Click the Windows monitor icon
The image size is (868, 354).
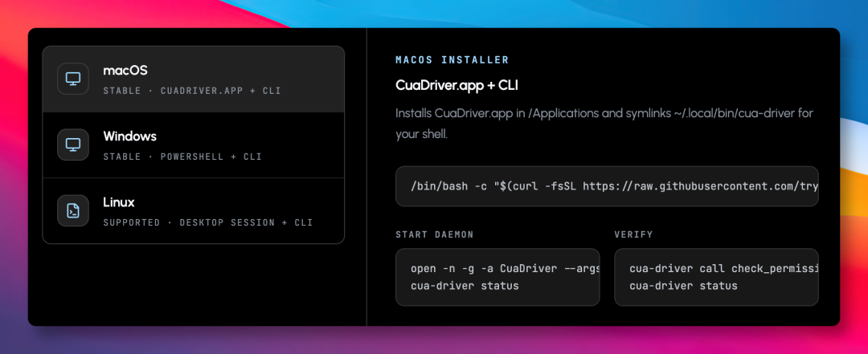tap(73, 144)
